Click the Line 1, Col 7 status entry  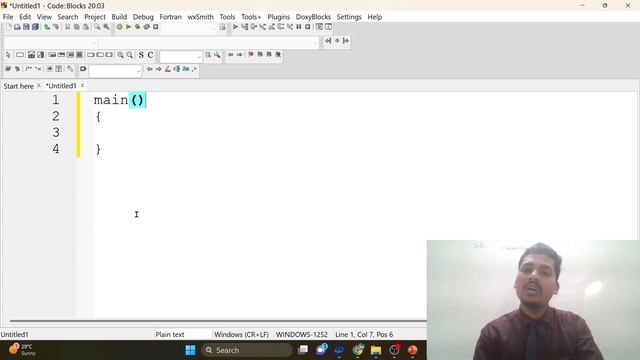tap(364, 335)
